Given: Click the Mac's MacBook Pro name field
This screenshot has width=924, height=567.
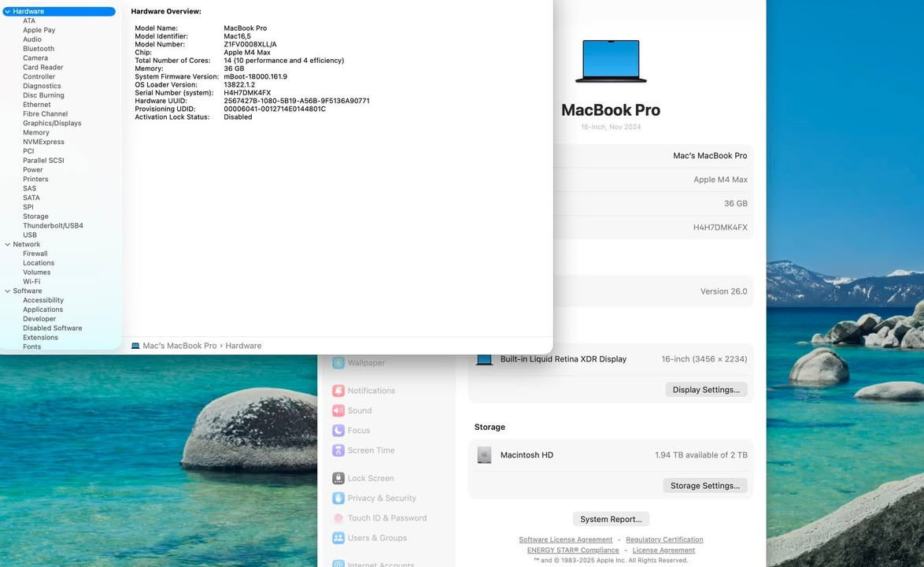Looking at the screenshot, I should coord(710,156).
